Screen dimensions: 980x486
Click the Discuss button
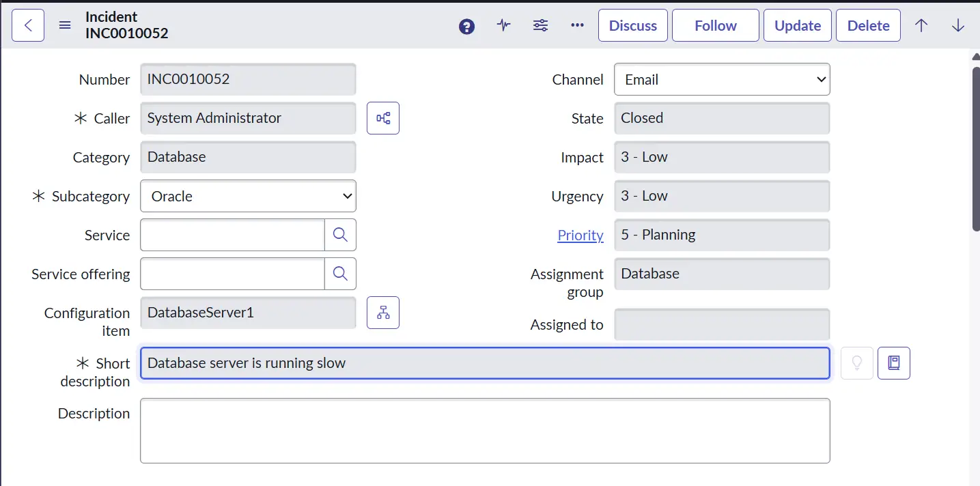pyautogui.click(x=632, y=25)
